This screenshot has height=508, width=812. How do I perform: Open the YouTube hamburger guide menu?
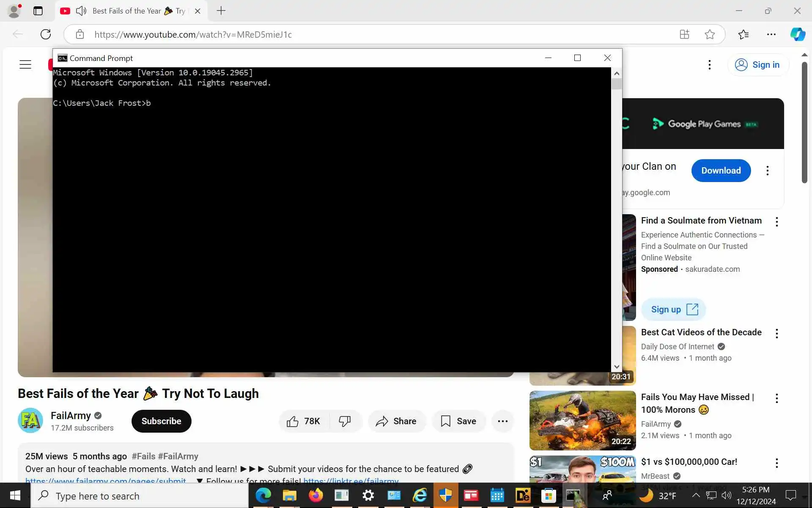[25, 64]
